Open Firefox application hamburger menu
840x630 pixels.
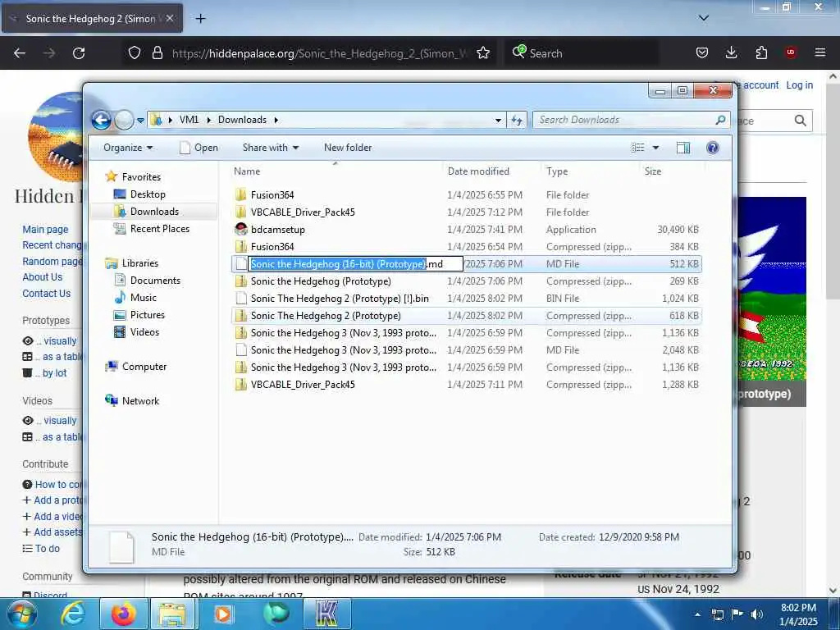click(820, 52)
